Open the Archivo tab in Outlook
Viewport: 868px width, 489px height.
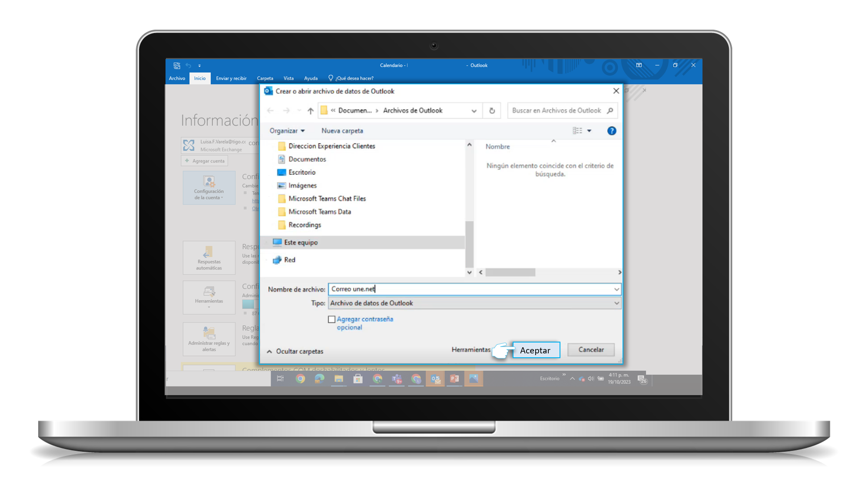click(x=177, y=78)
